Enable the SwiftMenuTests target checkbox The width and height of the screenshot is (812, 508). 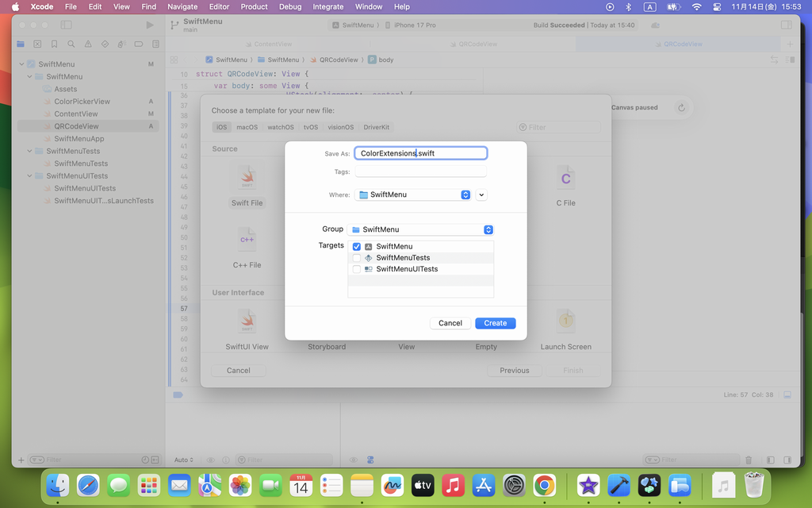click(x=357, y=258)
